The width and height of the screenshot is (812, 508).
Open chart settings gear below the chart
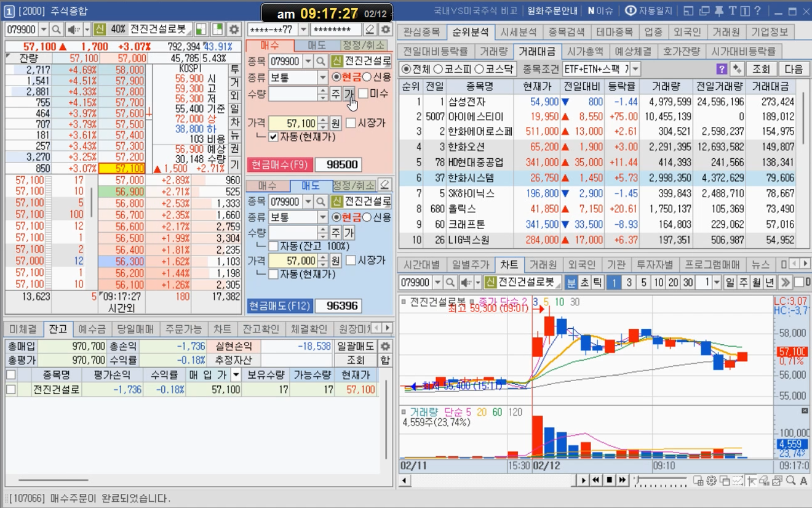[x=711, y=480]
